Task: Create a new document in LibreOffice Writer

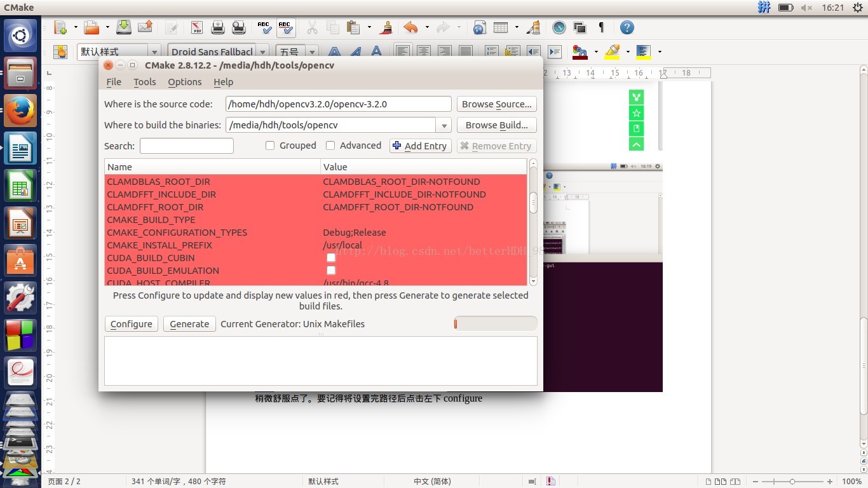Action: (60, 27)
